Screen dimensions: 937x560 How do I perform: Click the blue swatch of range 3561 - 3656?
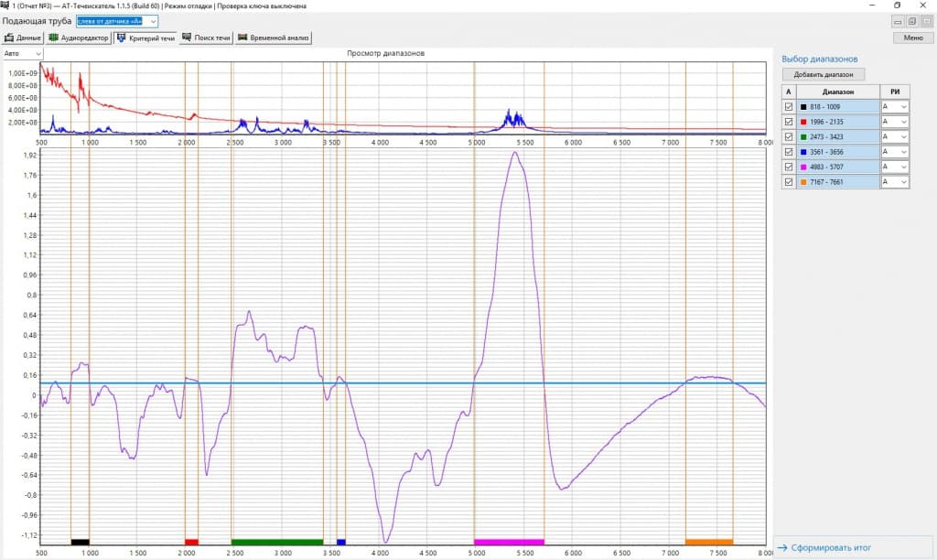click(803, 152)
